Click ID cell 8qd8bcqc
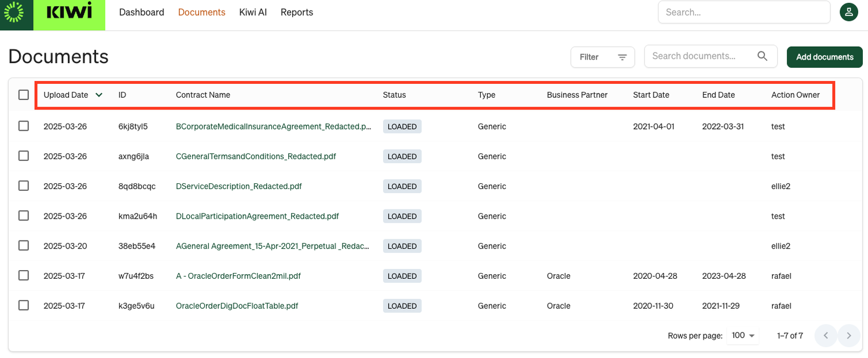The image size is (868, 358). [137, 186]
